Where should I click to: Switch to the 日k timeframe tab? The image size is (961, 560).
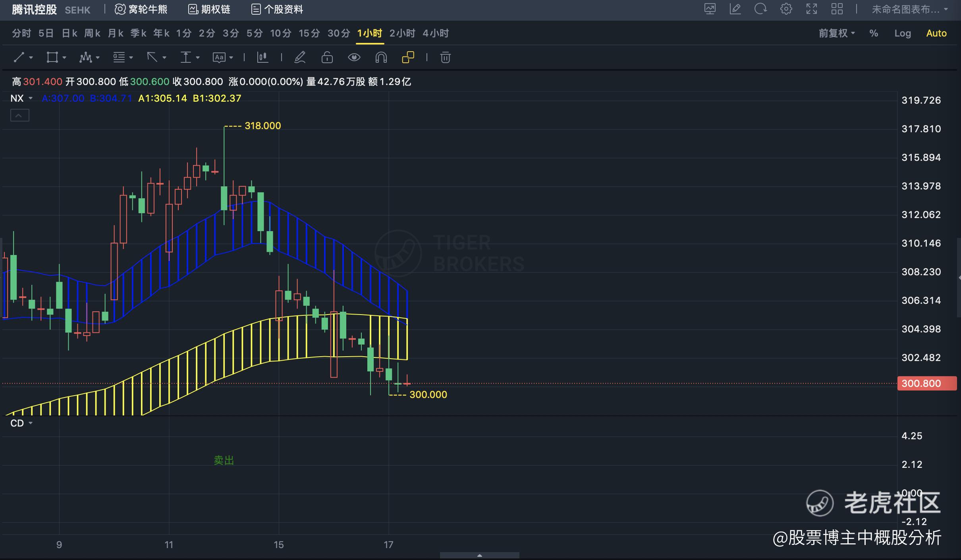point(69,33)
